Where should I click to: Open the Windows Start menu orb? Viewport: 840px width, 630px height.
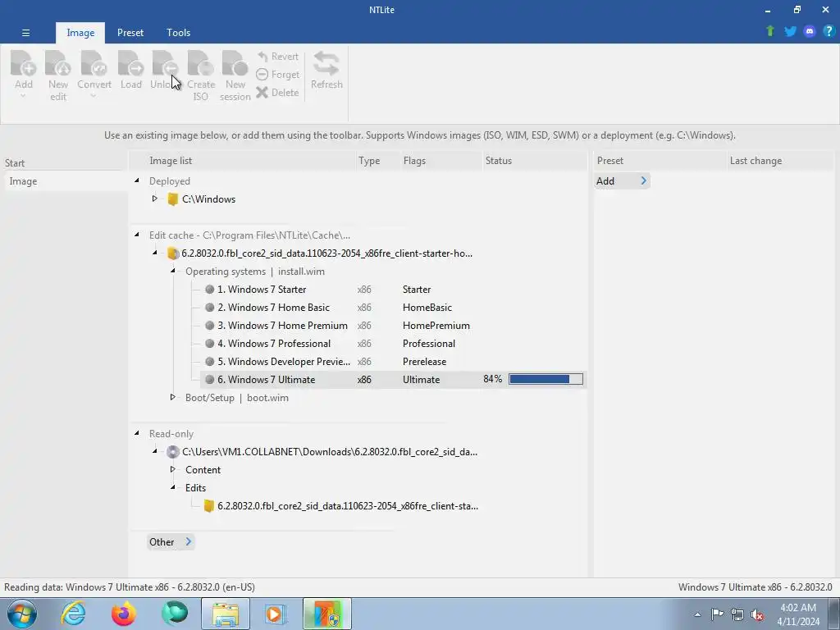point(22,614)
